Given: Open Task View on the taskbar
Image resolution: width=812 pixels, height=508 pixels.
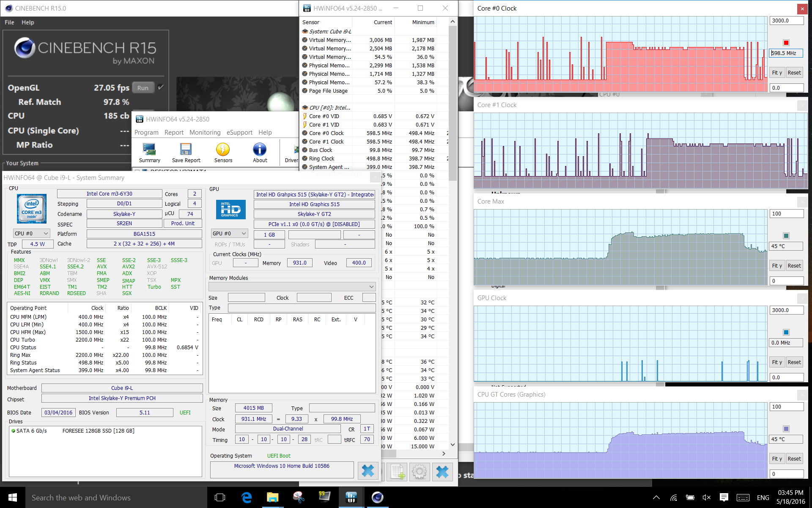Looking at the screenshot, I should (220, 497).
